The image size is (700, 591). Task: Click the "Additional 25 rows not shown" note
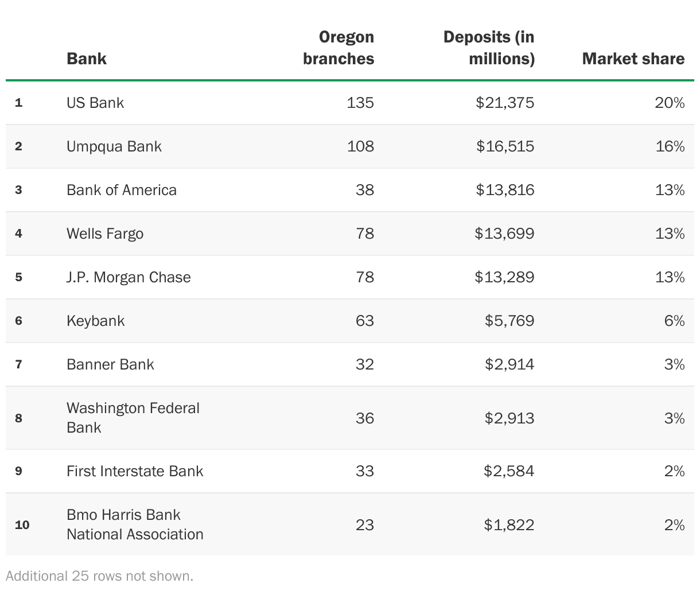click(x=100, y=576)
